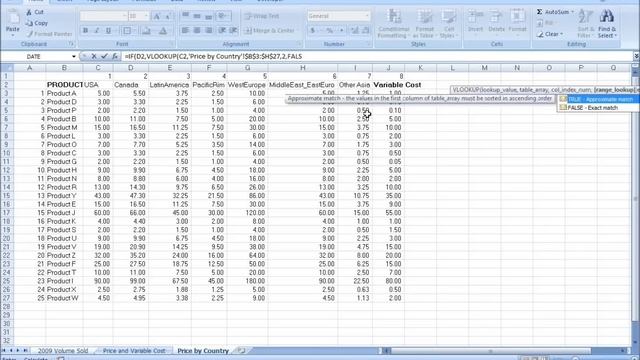Click the Merge & Center button
This screenshot has width=640, height=360.
click(269, 31)
